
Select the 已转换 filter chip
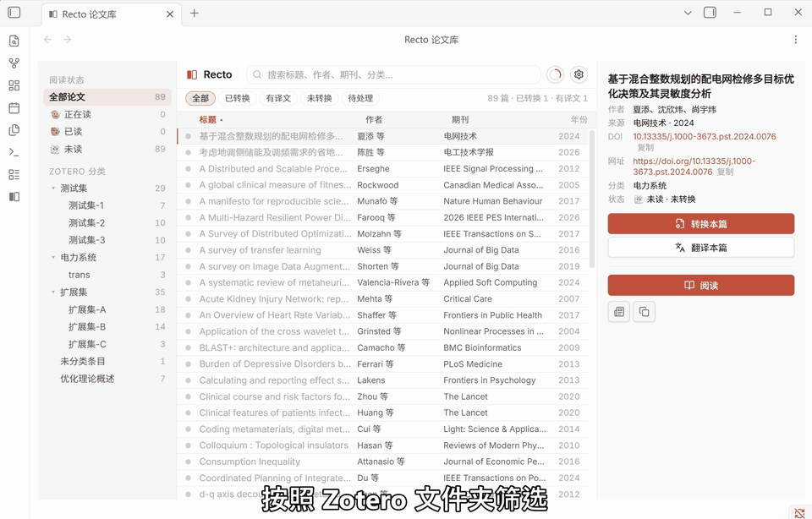237,98
